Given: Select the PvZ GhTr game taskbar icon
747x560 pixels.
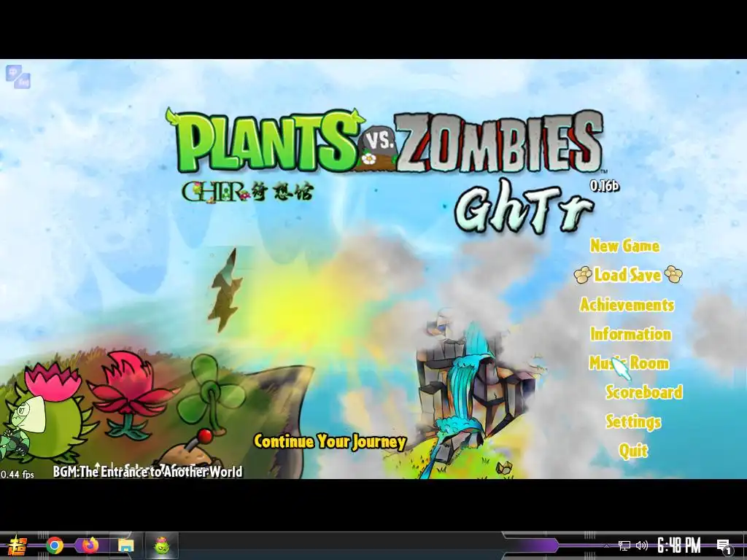Looking at the screenshot, I should [x=162, y=545].
